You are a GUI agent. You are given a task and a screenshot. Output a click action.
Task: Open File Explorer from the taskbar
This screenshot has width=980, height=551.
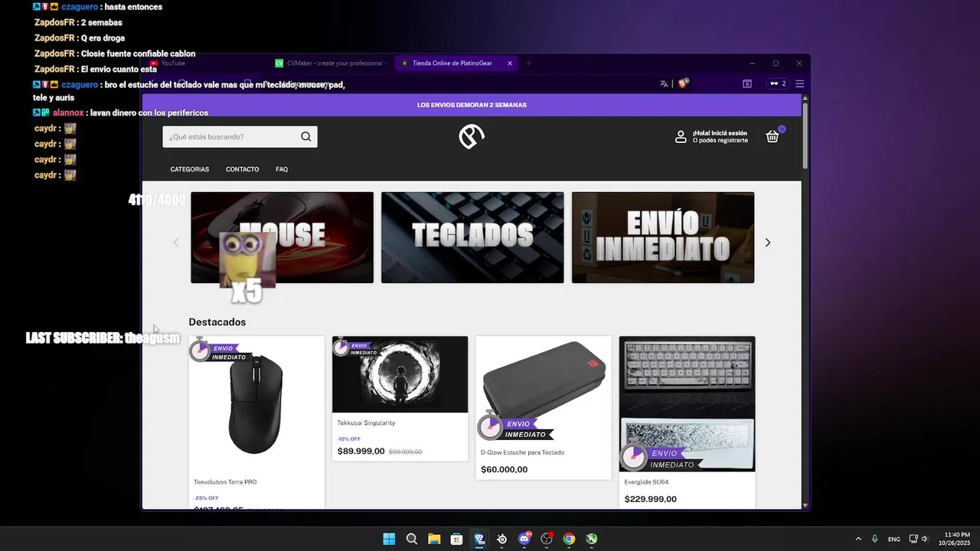434,539
